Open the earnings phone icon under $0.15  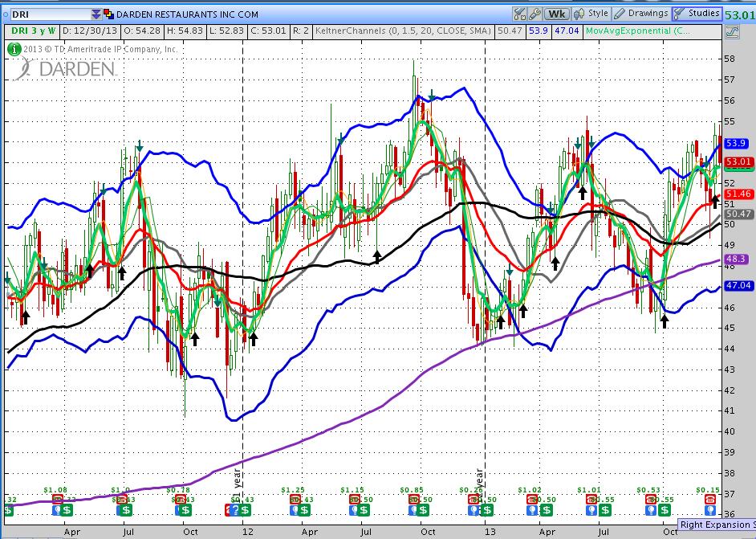pyautogui.click(x=710, y=499)
